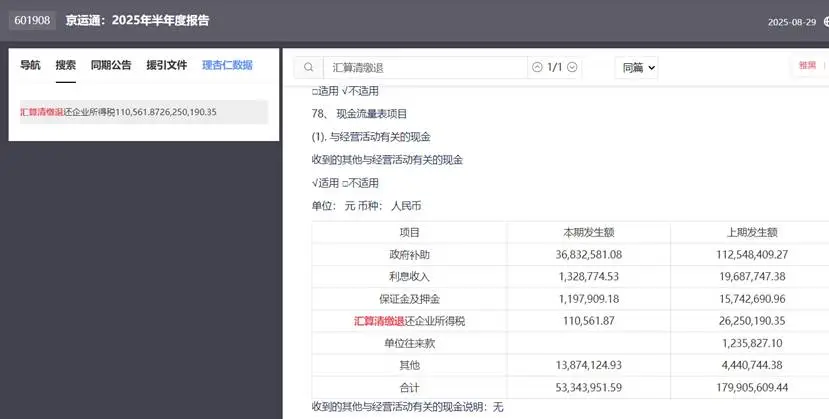Select the 项目 column header
The height and width of the screenshot is (419, 829).
(409, 232)
